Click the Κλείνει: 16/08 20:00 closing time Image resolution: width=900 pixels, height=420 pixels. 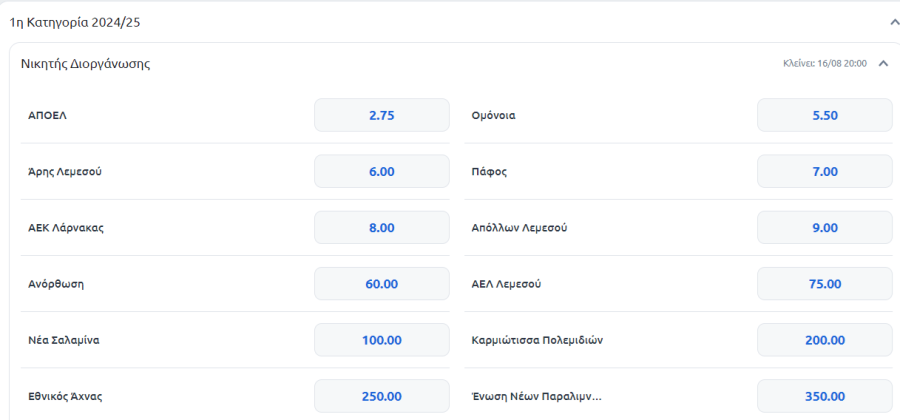825,63
